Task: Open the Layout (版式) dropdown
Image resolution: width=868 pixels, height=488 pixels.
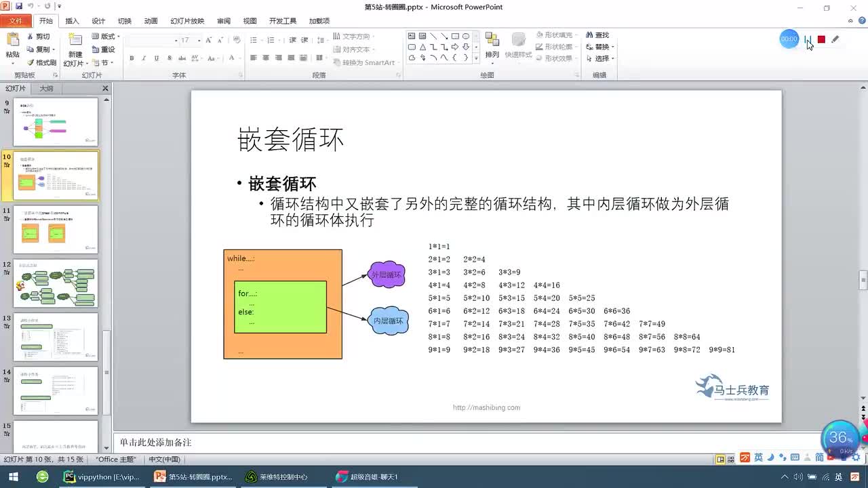Action: pos(106,37)
